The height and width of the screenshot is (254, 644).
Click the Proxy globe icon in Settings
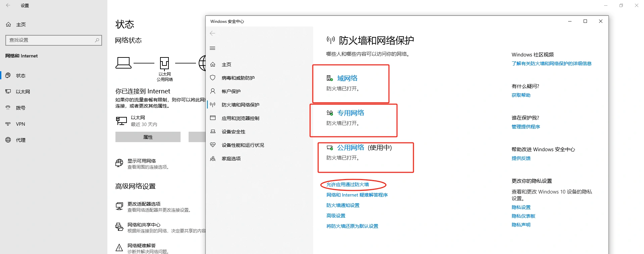[8, 140]
